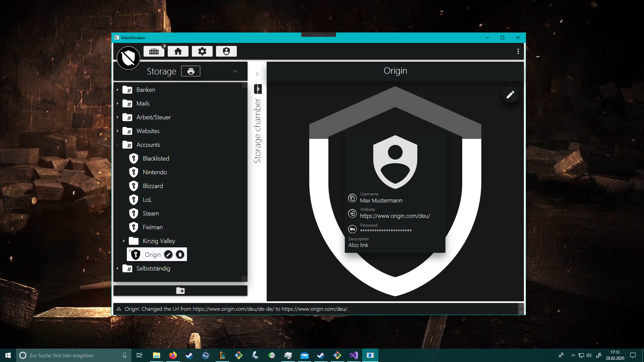Expand the Kinzig Valley subfolder

(124, 241)
